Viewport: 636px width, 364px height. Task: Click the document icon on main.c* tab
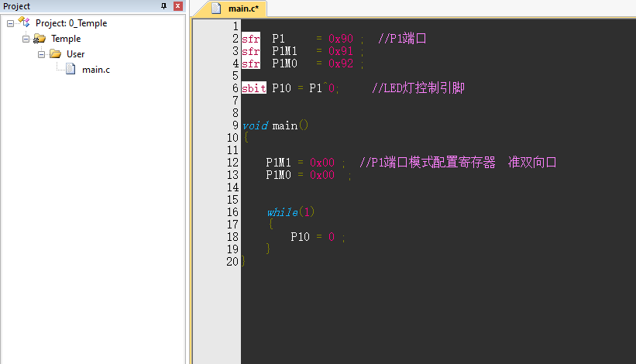tap(216, 9)
